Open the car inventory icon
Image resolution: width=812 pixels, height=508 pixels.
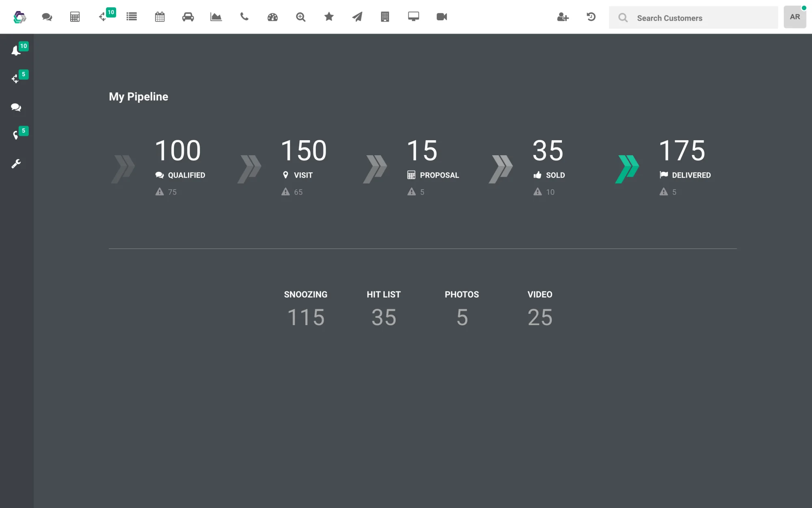[188, 17]
